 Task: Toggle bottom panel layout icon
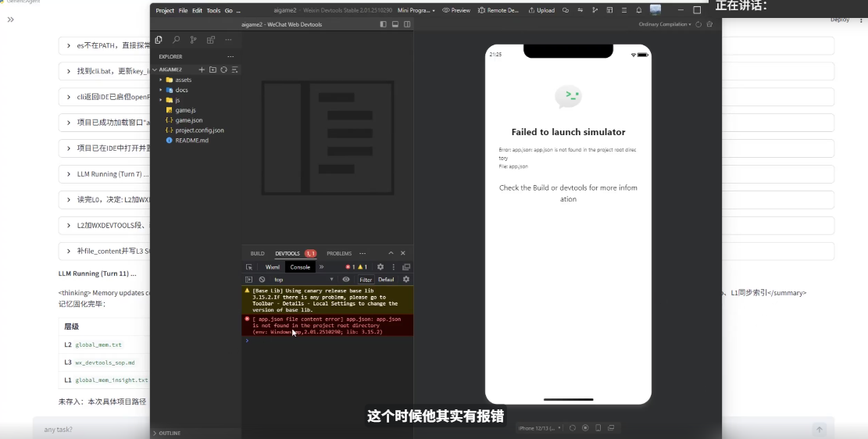click(395, 24)
